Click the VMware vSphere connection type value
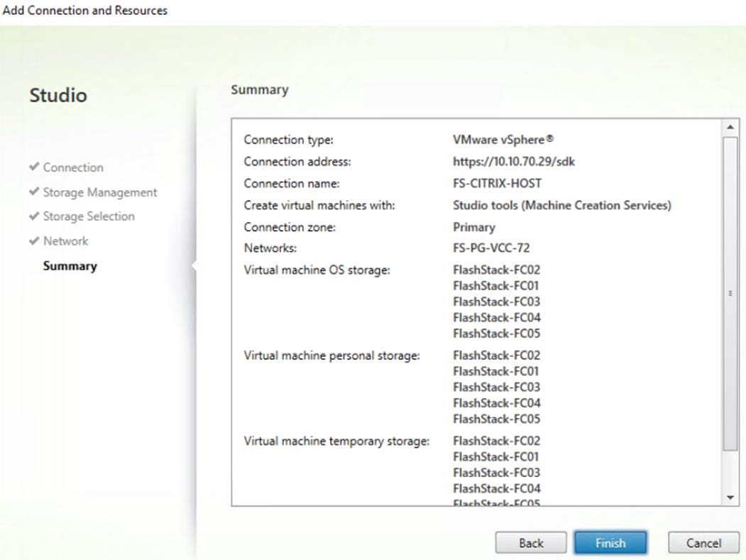This screenshot has height=560, width=746. pyautogui.click(x=503, y=140)
